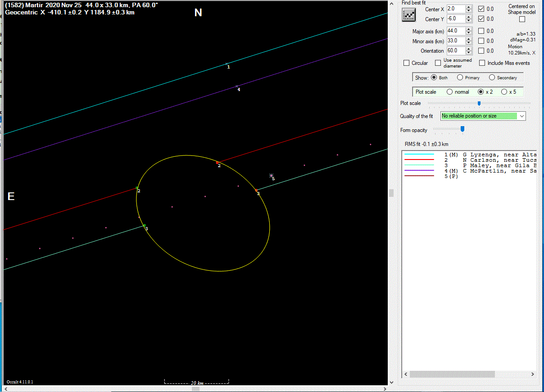Image resolution: width=544 pixels, height=392 pixels.
Task: Select legend row 3 P Maley
Action: (x=469, y=165)
